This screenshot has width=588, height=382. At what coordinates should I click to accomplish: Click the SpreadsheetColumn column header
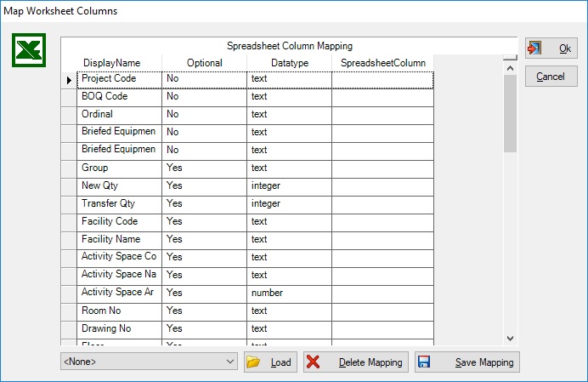pyautogui.click(x=382, y=63)
